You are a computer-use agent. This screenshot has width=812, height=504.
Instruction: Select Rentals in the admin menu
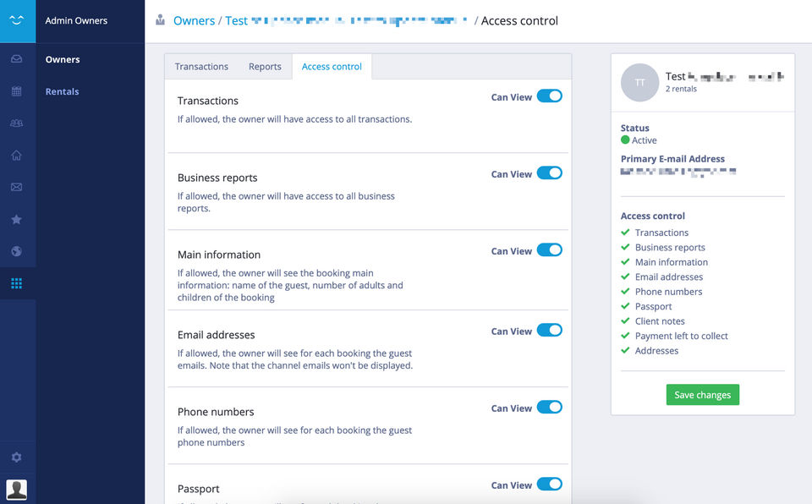point(62,91)
